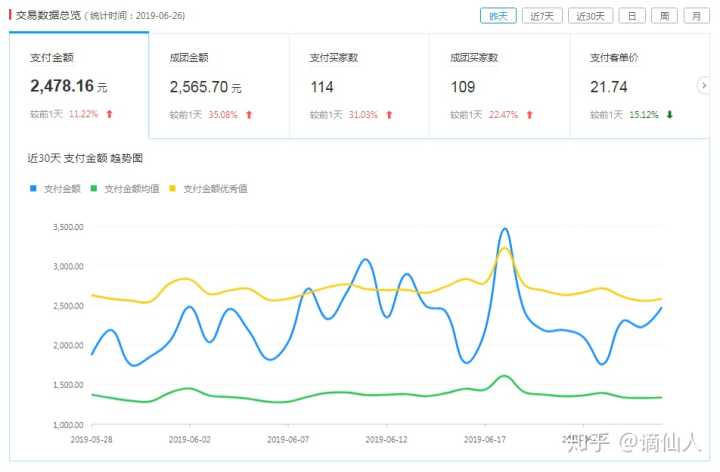Select the 近30天 time range
Screen dimensions: 720x472
(x=590, y=16)
